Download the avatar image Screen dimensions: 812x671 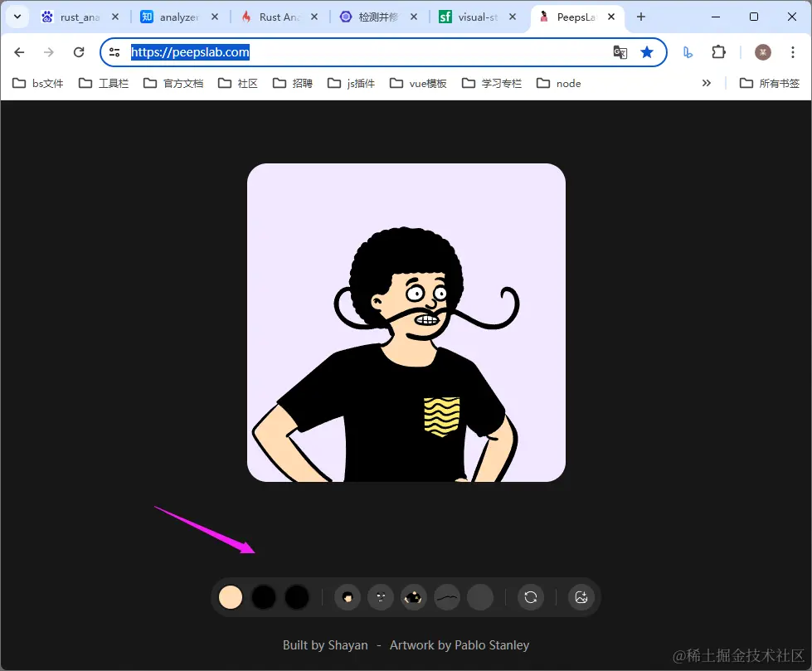[x=581, y=597]
